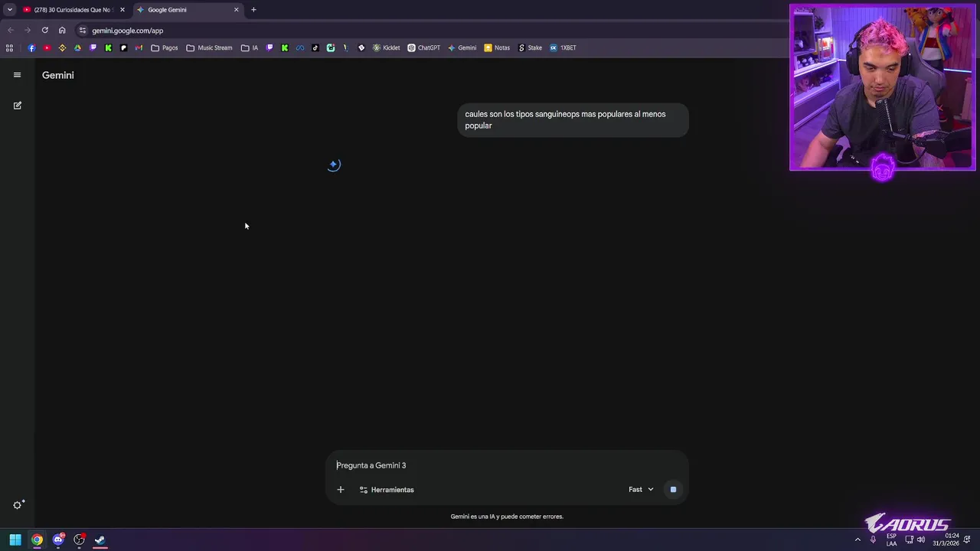Open the Kicklet bookmark
This screenshot has height=551, width=980.
[387, 47]
